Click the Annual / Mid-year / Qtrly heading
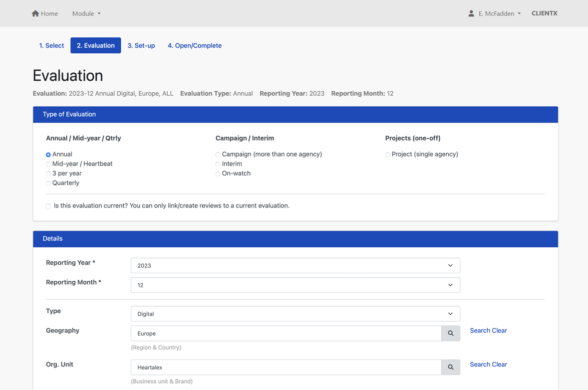This screenshot has width=588, height=390. tap(83, 138)
